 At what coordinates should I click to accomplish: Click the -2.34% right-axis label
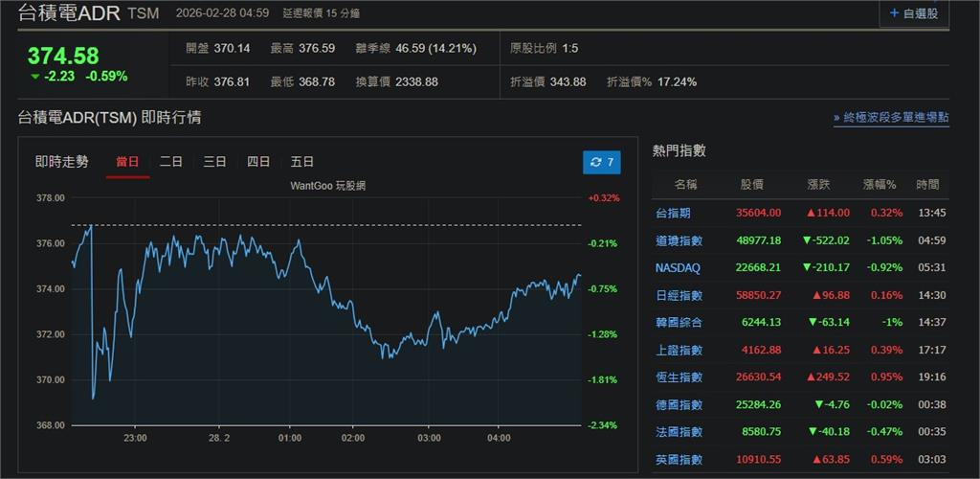point(603,425)
